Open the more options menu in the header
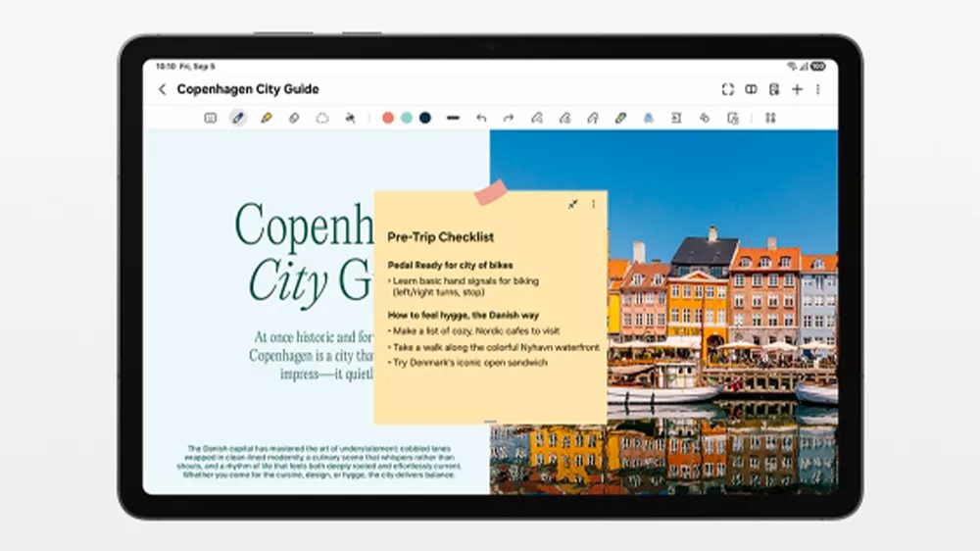Image resolution: width=980 pixels, height=551 pixels. [818, 89]
